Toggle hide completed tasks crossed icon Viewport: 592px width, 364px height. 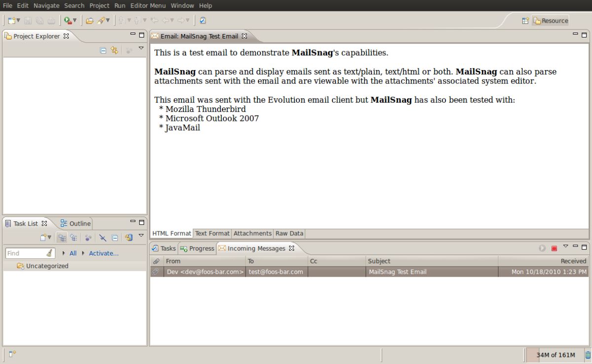coord(103,238)
